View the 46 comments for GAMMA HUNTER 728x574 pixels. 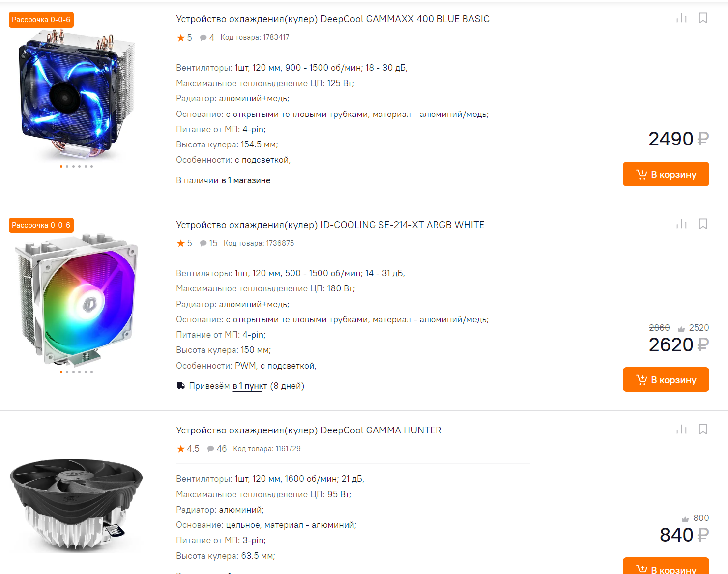217,449
